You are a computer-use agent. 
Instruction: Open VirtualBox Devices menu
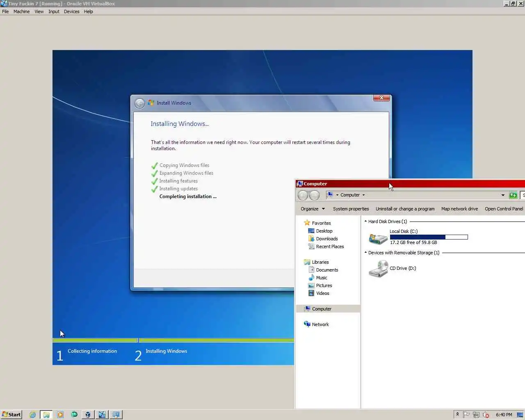tap(71, 11)
